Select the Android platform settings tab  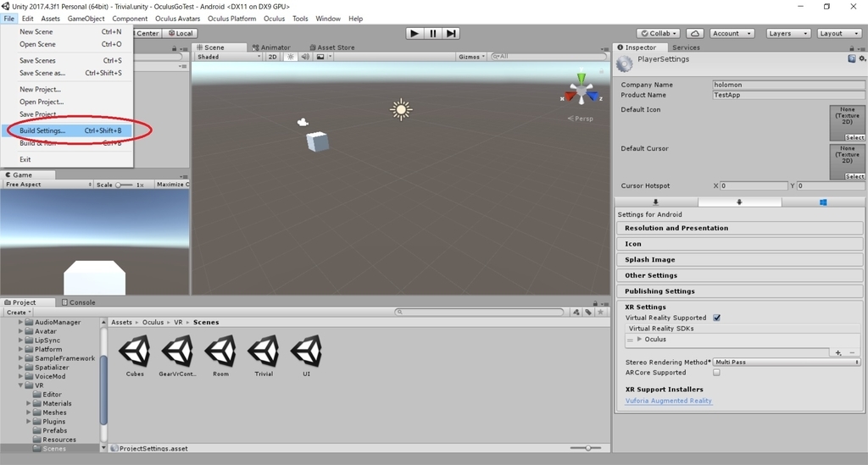click(739, 202)
